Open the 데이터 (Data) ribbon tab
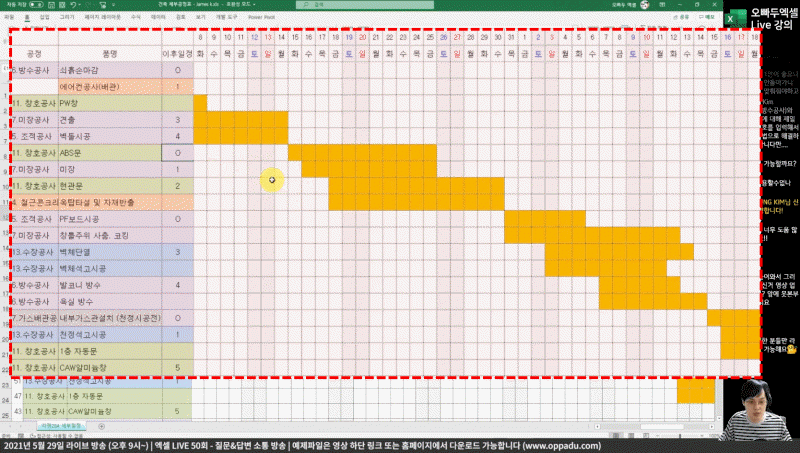Viewport: 800px width, 453px height. [x=159, y=17]
